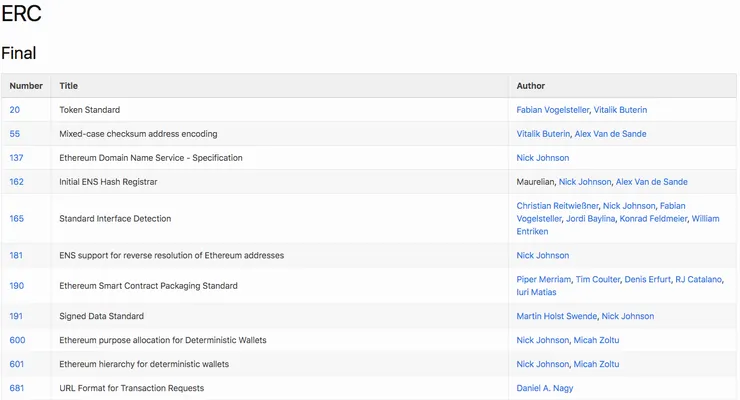Open ERC 681 number link

(17, 388)
